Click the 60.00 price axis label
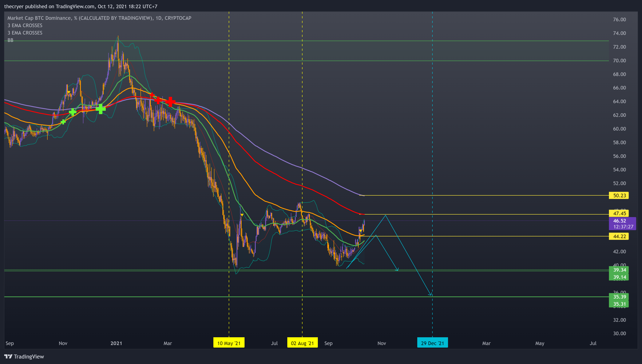The image size is (642, 364). pyautogui.click(x=619, y=129)
